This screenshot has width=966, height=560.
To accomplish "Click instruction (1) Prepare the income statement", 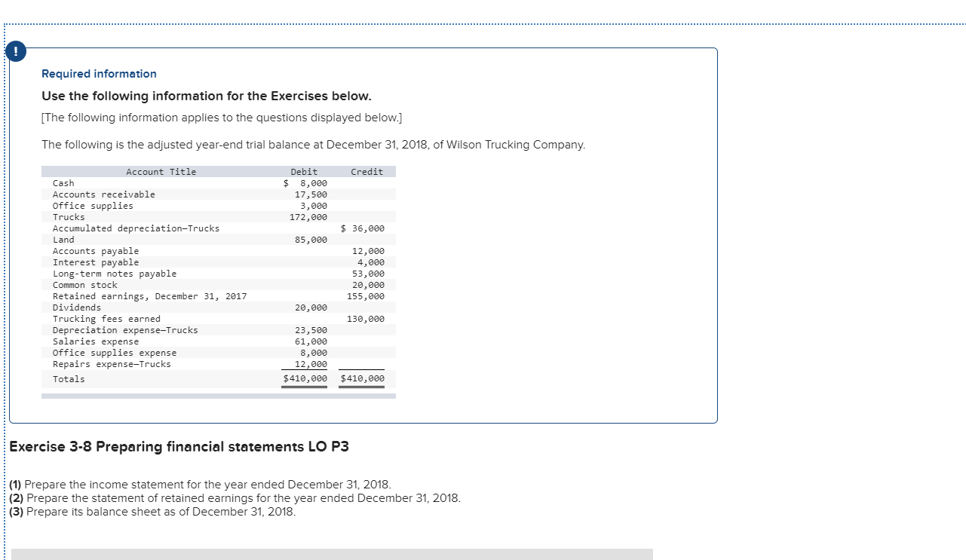I will (x=201, y=485).
